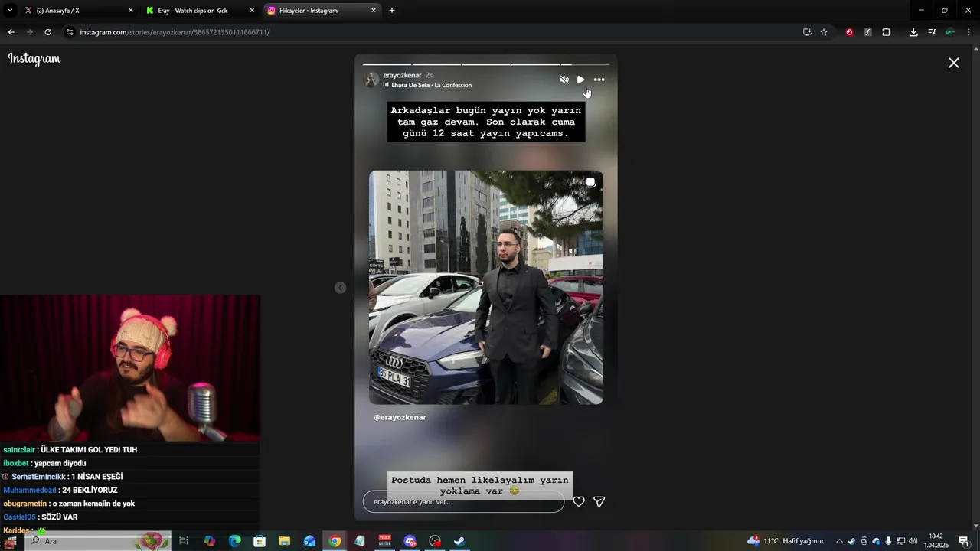Viewport: 980px width, 551px height.
Task: Open the erayozkenar username link in story header
Action: point(402,75)
